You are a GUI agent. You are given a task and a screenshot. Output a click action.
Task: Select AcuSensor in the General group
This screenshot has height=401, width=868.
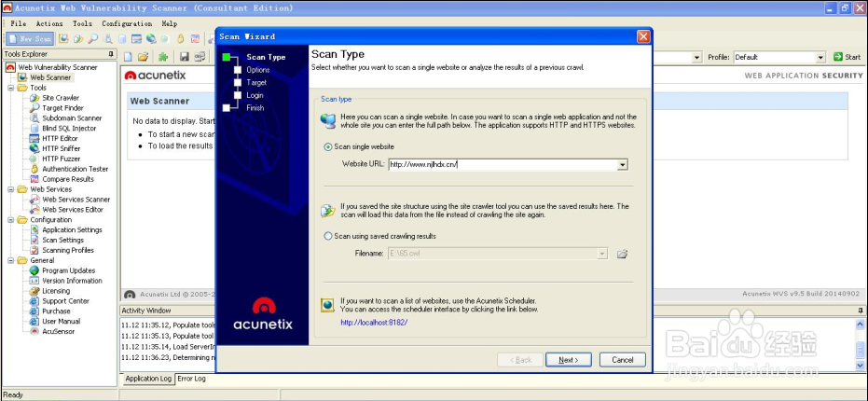point(59,331)
